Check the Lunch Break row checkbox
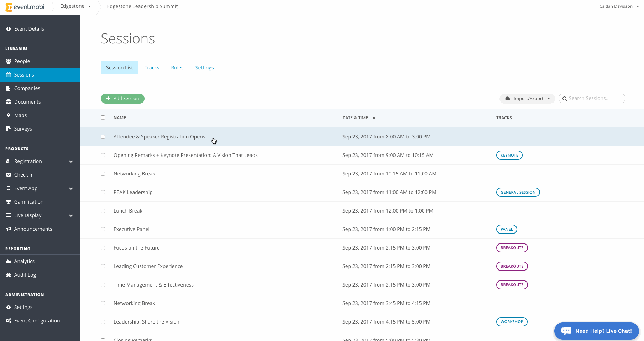644x341 pixels. tap(103, 211)
